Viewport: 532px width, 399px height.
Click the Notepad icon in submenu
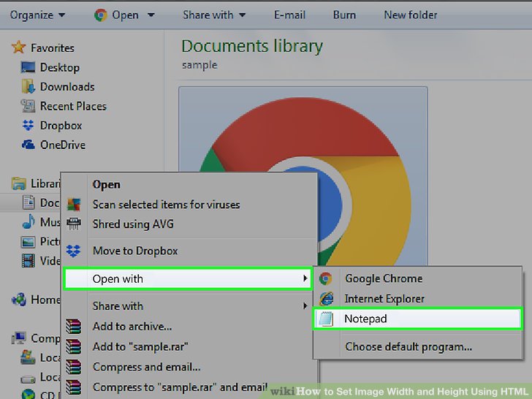pyautogui.click(x=326, y=319)
